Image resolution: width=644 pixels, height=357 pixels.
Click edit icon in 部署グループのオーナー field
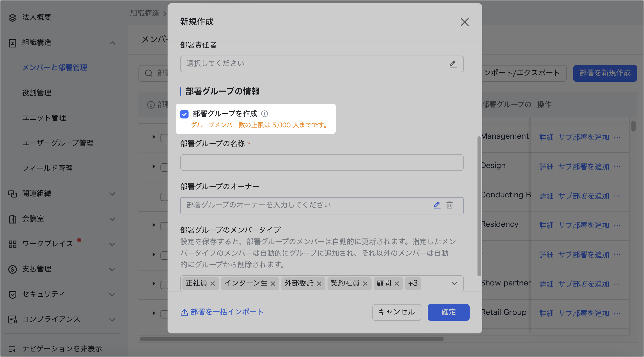click(437, 205)
